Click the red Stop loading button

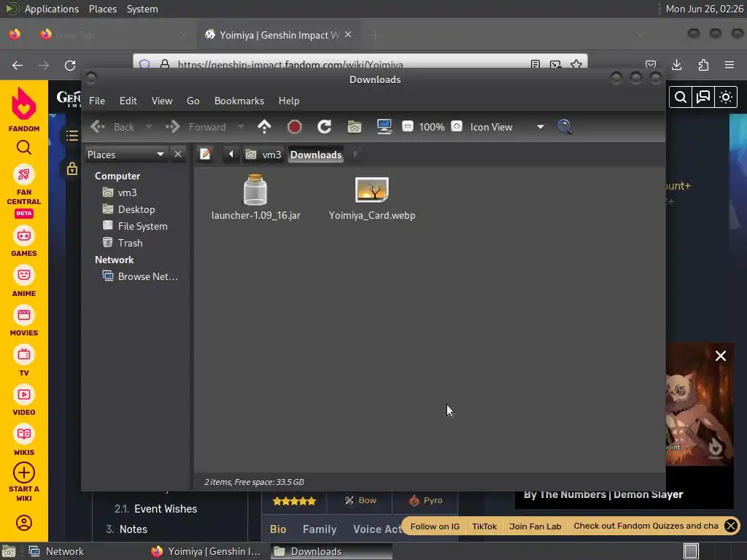click(295, 127)
